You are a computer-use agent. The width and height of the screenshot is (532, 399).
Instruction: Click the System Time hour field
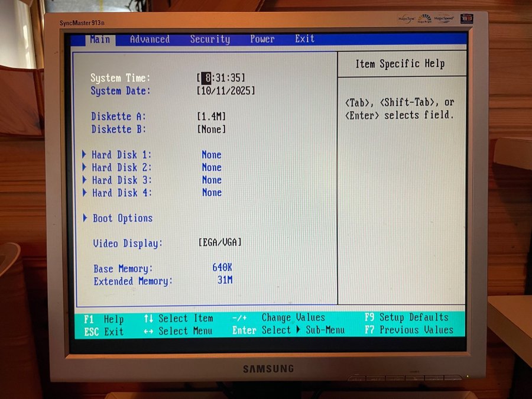click(x=206, y=78)
